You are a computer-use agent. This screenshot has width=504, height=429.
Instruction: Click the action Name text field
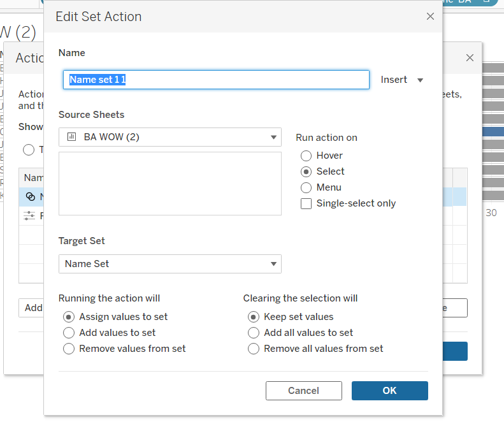coord(215,80)
